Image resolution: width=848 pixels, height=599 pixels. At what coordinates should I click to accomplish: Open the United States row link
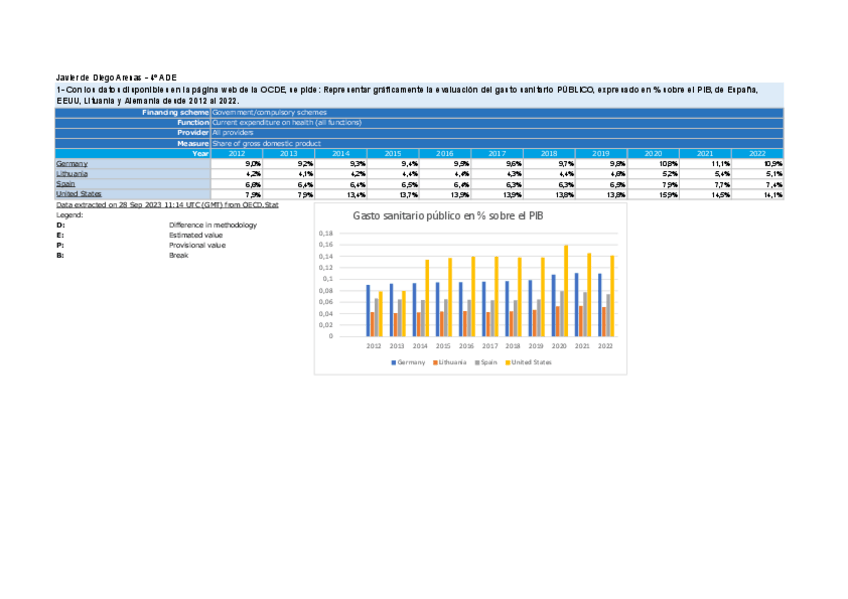point(78,195)
